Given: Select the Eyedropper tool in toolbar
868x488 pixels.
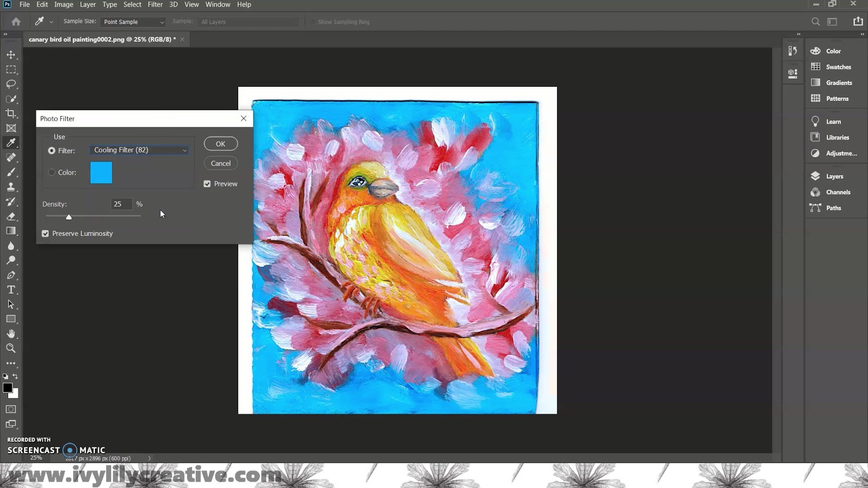Looking at the screenshot, I should tap(11, 143).
